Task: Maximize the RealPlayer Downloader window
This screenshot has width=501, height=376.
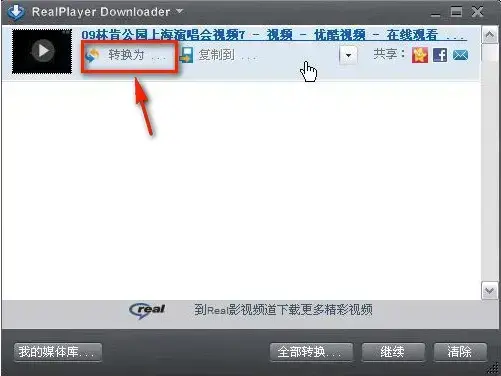Action: pyautogui.click(x=456, y=12)
